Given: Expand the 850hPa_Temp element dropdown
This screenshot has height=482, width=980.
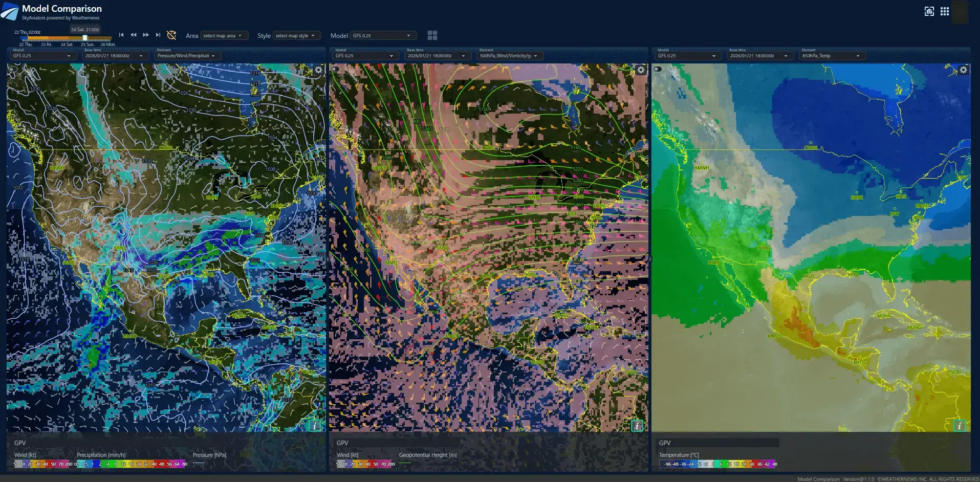Looking at the screenshot, I should pyautogui.click(x=832, y=56).
